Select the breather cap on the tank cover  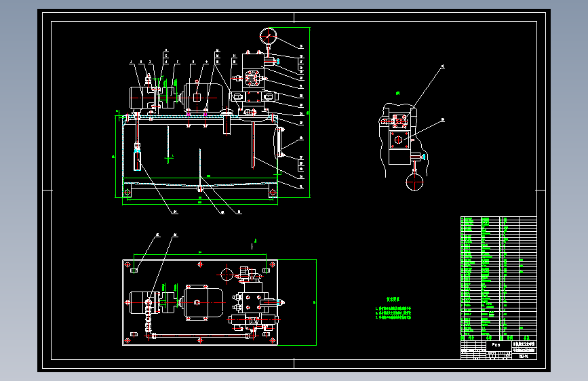(x=227, y=112)
